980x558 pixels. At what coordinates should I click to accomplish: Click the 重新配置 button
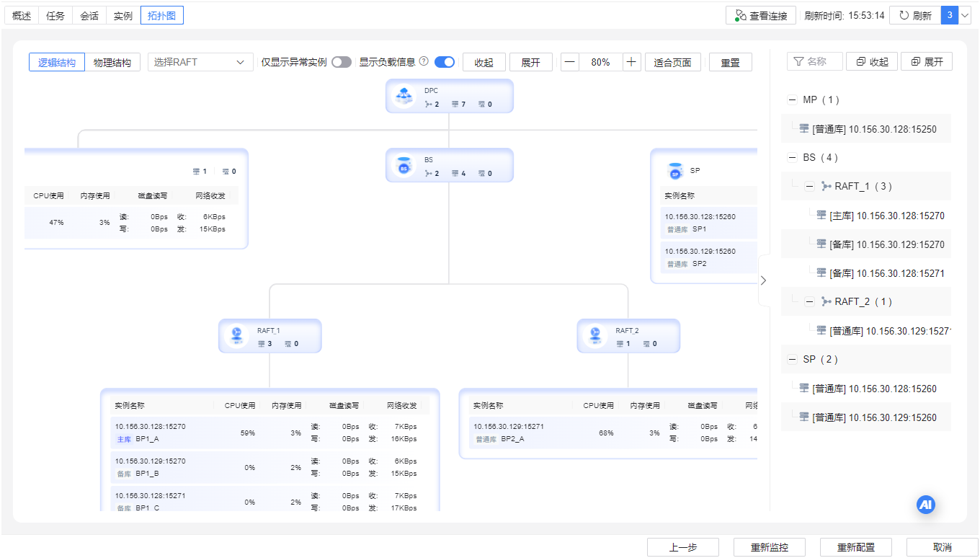(x=855, y=547)
